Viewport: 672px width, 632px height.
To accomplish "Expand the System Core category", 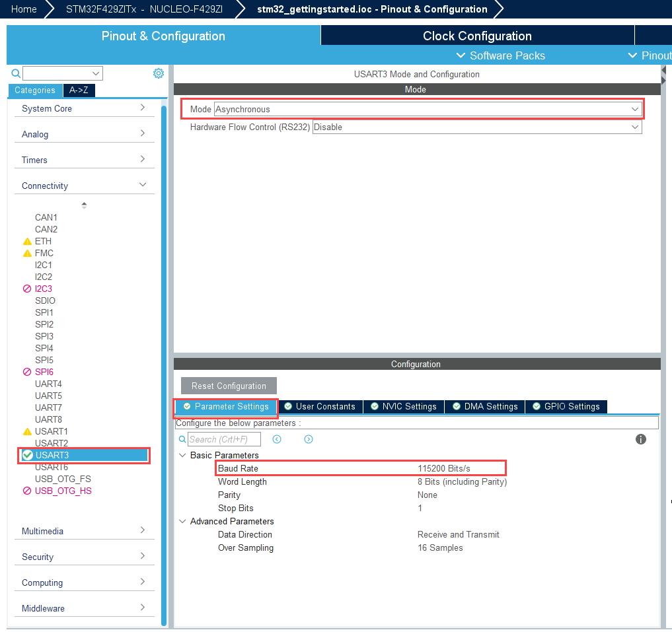I will click(84, 108).
